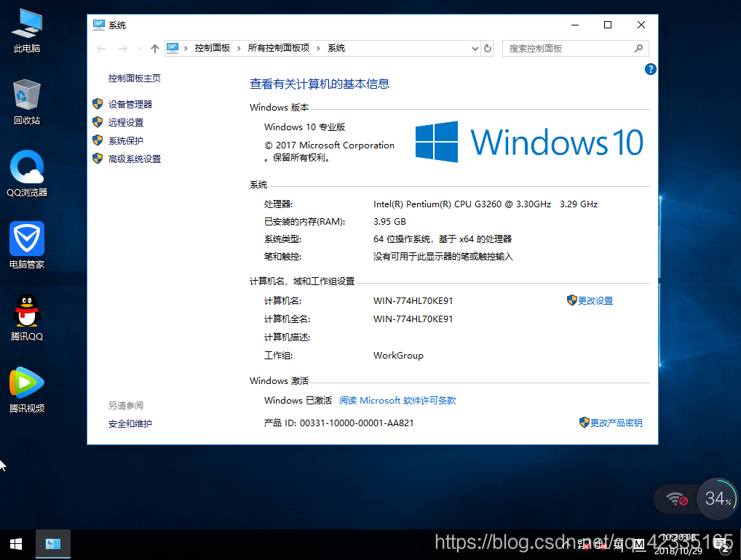Click the shield icon beside 设备管理器
The height and width of the screenshot is (560, 741).
98,104
